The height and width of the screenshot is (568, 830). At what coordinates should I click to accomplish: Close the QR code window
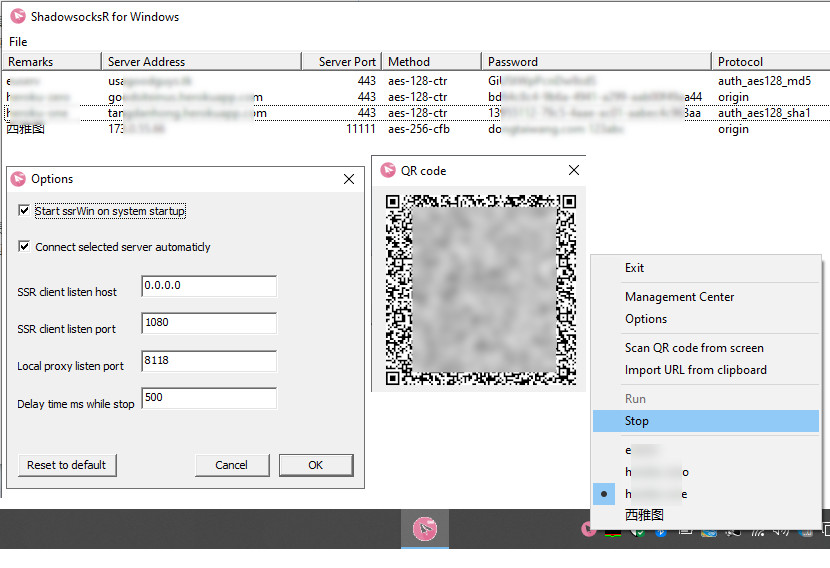point(574,170)
